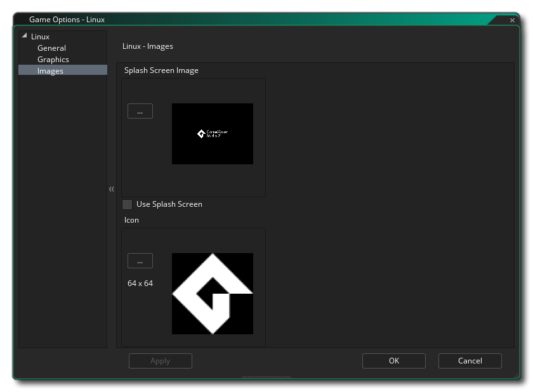
Task: Click the Icon section label
Action: 130,219
